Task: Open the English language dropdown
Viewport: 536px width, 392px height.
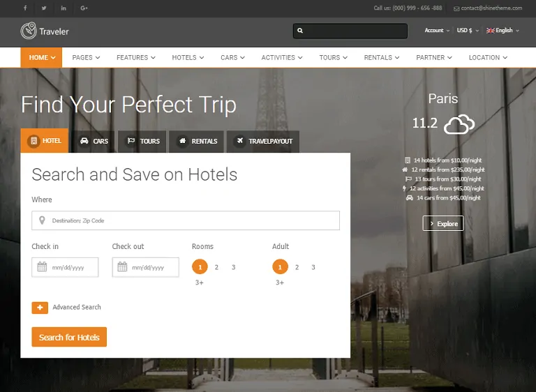Action: (x=502, y=31)
